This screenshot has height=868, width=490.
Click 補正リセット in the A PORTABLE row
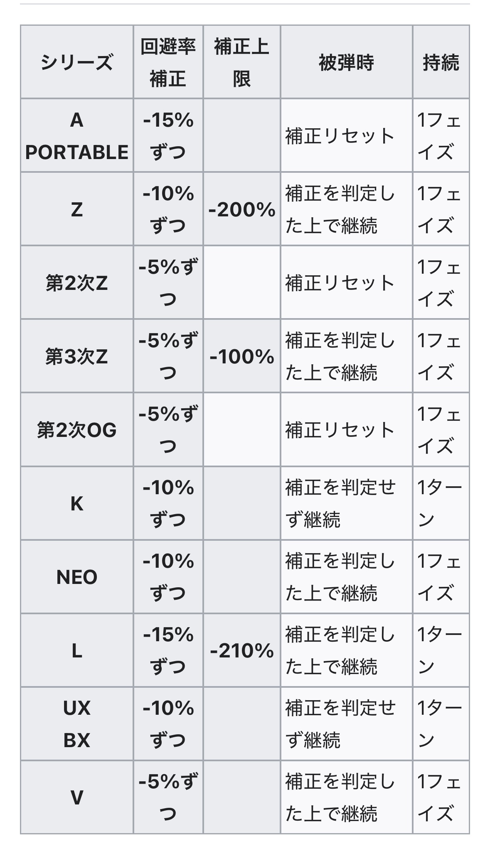pyautogui.click(x=340, y=136)
